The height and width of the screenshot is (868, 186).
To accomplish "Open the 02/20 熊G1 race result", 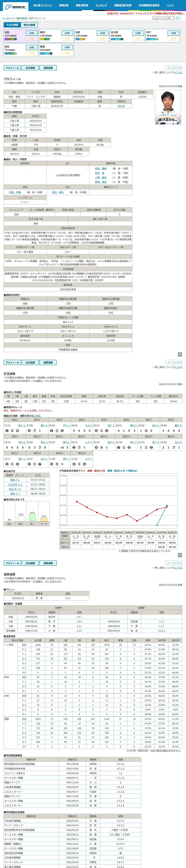I will tap(66, 442).
